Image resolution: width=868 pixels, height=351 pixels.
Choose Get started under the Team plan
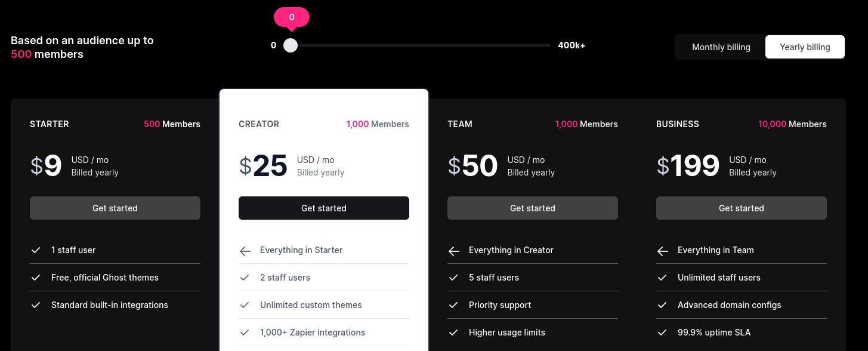pos(533,208)
